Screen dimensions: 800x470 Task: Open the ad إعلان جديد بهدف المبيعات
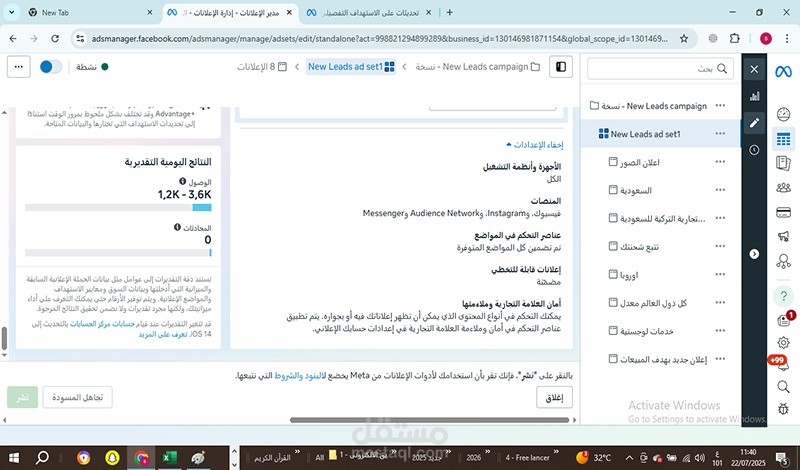658,359
